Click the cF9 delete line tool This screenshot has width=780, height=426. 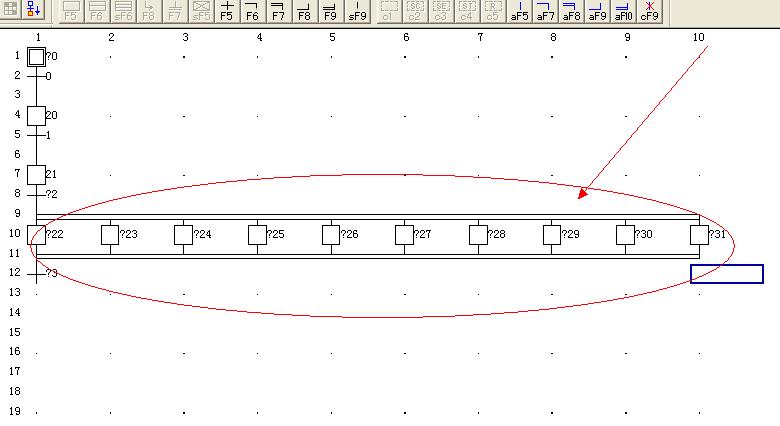point(649,10)
